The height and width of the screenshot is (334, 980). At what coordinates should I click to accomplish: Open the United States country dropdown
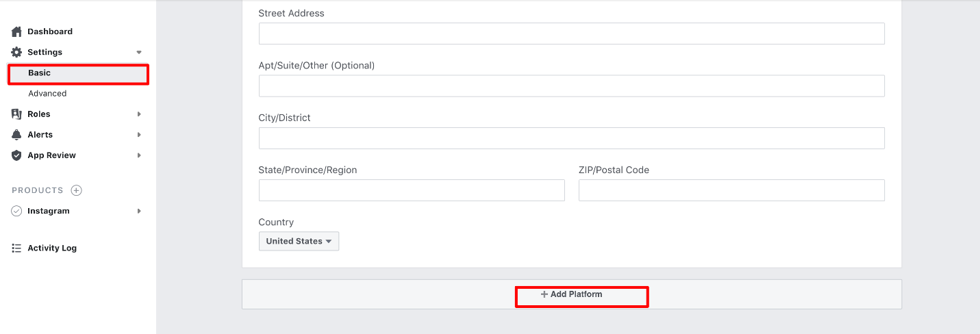pyautogui.click(x=299, y=241)
